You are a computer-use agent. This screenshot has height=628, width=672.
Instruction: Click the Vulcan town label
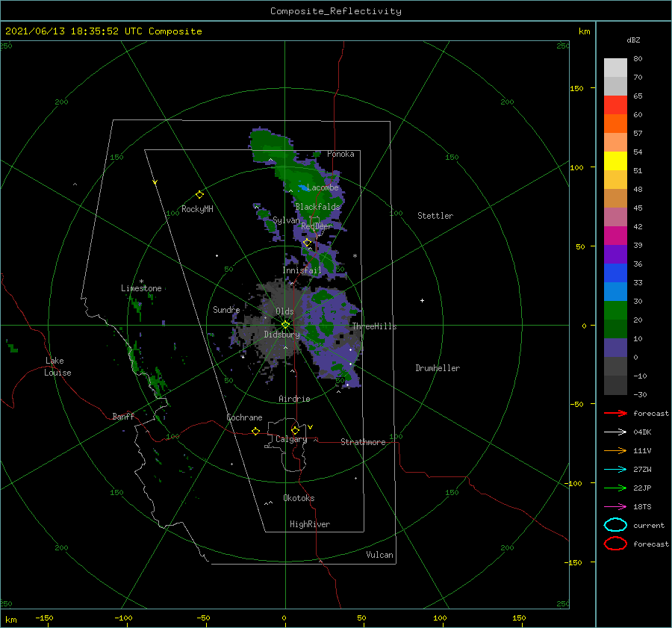coord(379,555)
